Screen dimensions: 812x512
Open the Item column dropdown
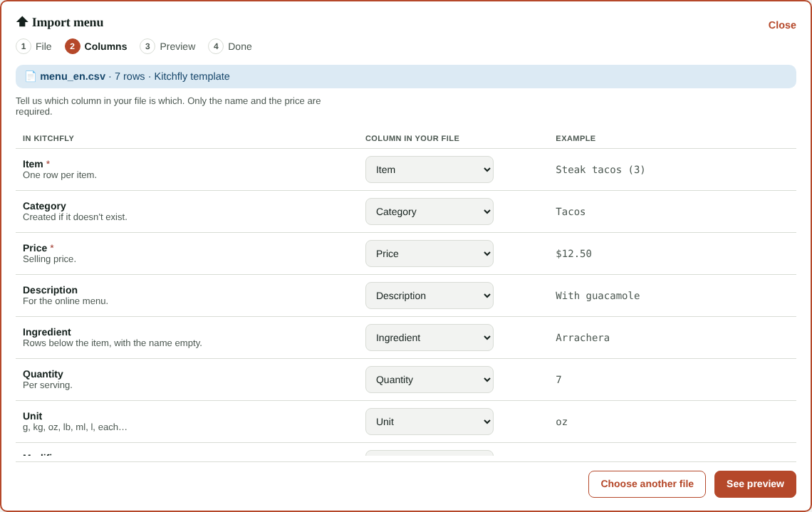tap(430, 169)
